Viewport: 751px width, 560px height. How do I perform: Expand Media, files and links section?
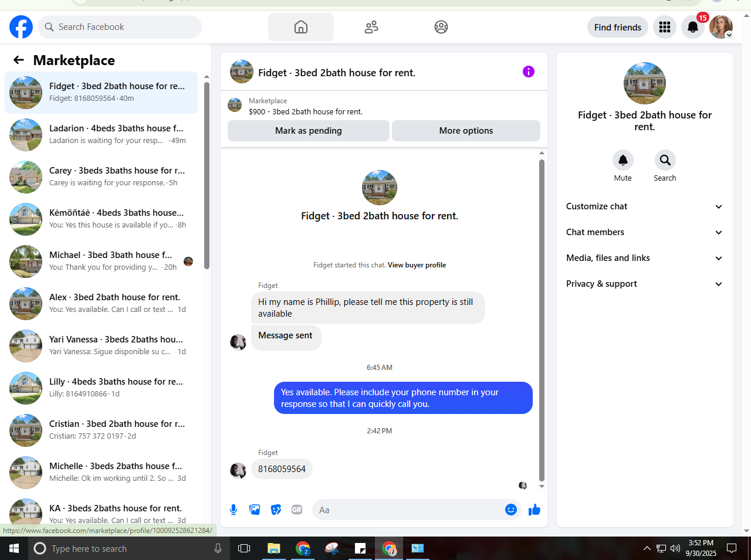[645, 258]
